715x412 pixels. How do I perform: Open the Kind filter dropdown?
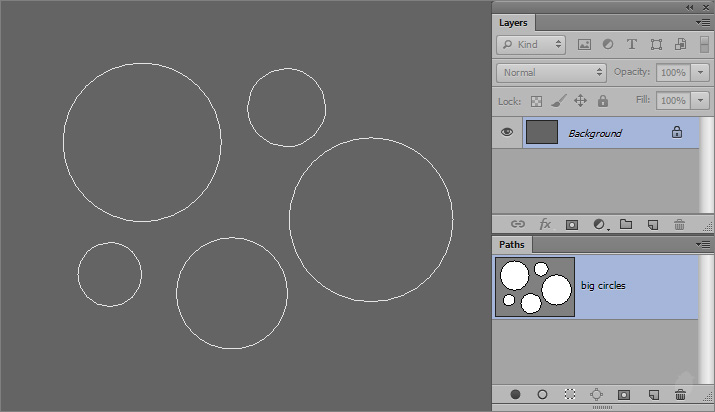pos(531,45)
